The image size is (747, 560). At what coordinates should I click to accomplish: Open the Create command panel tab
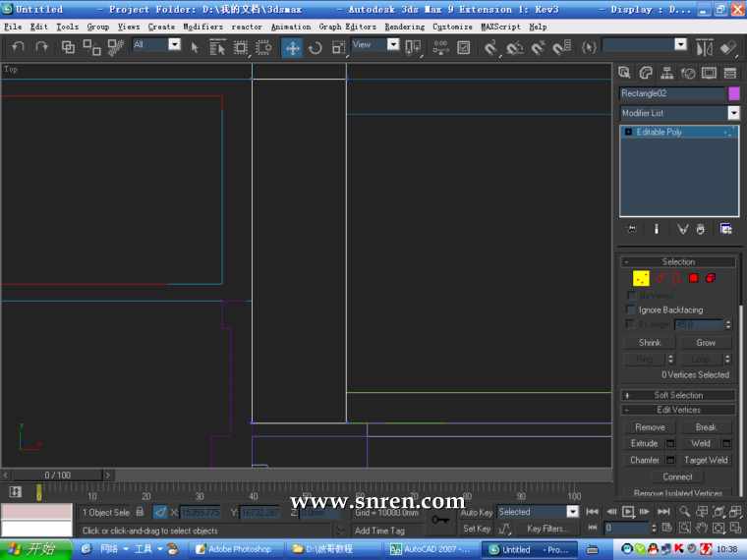[624, 73]
